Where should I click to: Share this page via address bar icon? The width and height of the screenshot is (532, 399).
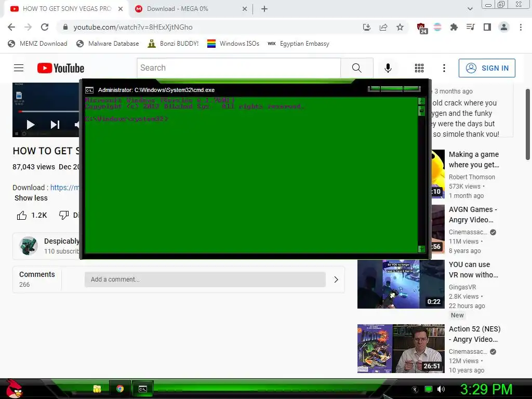[383, 27]
